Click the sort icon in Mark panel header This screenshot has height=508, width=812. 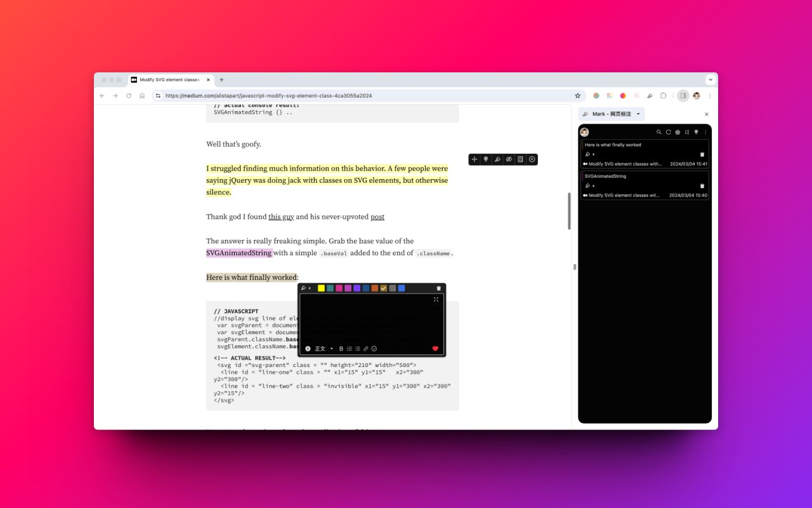click(687, 132)
